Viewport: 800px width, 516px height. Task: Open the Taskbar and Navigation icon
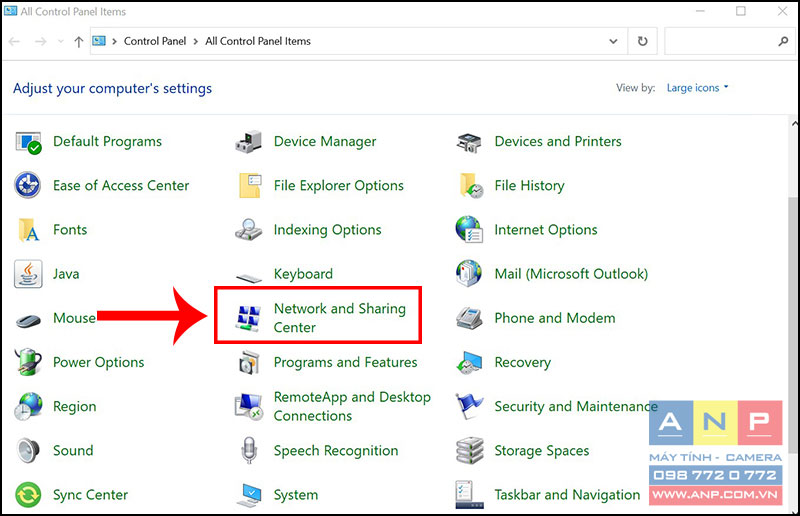point(469,495)
